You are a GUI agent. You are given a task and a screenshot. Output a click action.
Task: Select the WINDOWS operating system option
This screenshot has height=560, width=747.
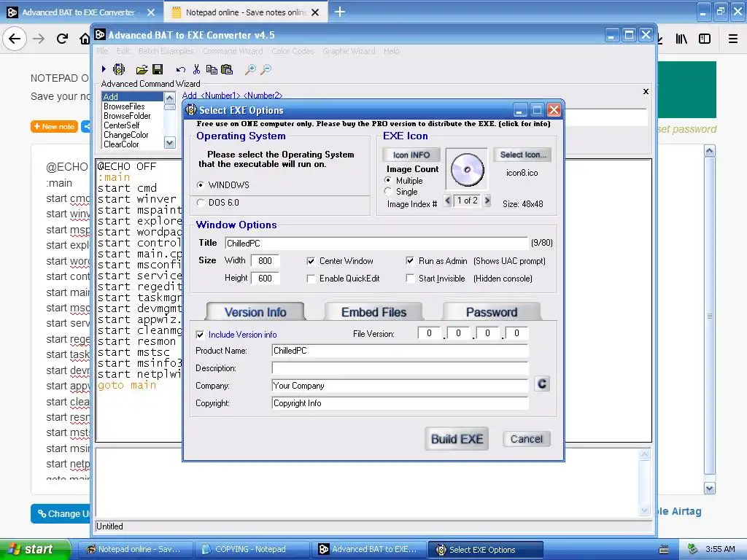tap(200, 184)
